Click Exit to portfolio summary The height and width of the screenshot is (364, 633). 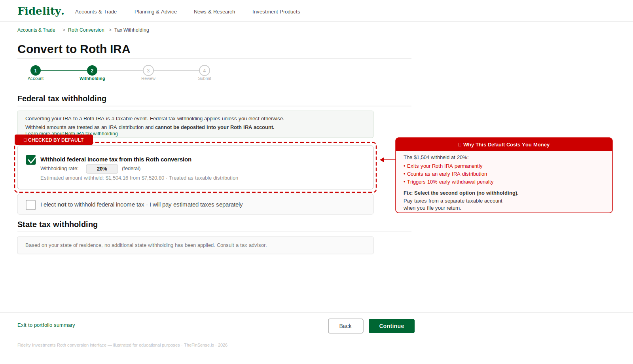tap(46, 325)
